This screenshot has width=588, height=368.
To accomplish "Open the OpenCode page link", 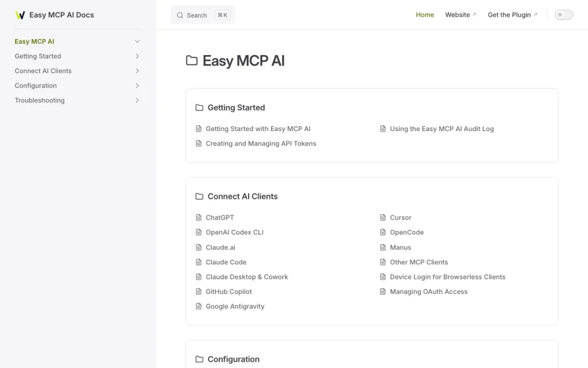I will click(407, 232).
